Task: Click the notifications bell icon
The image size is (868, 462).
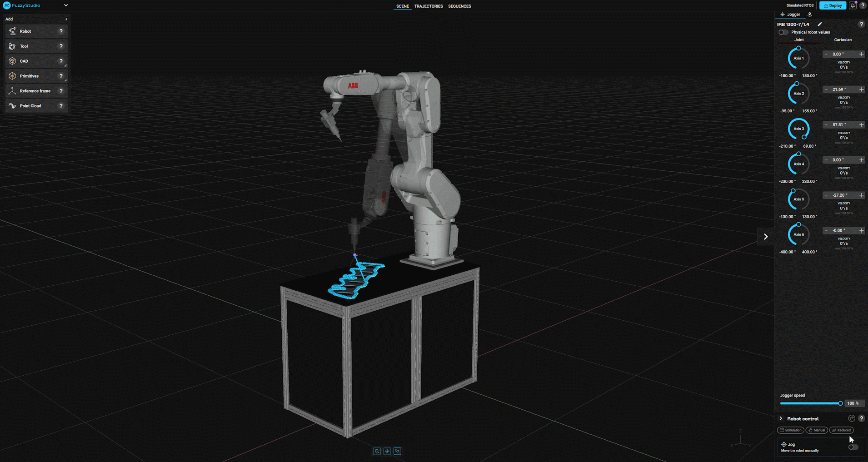Action: pos(853,5)
